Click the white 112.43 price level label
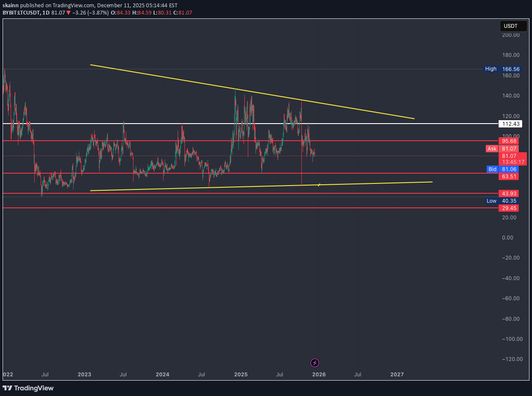 (x=510, y=124)
